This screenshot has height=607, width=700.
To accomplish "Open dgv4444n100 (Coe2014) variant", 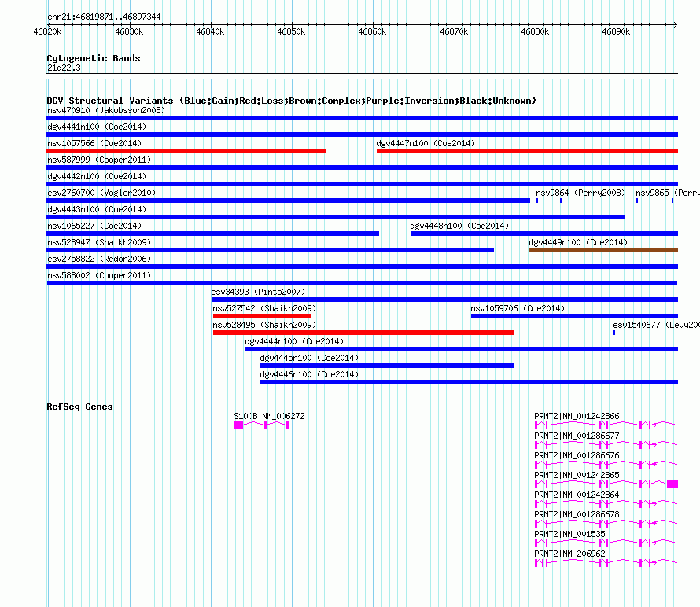I will tap(462, 349).
